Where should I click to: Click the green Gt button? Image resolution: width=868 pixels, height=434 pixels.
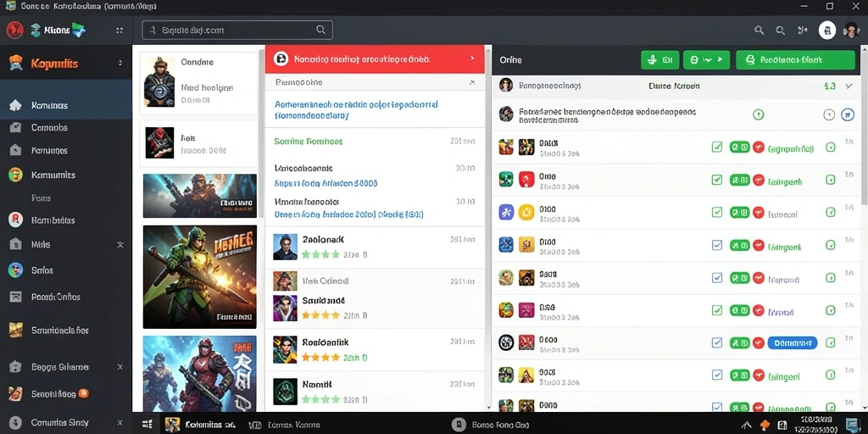point(659,60)
